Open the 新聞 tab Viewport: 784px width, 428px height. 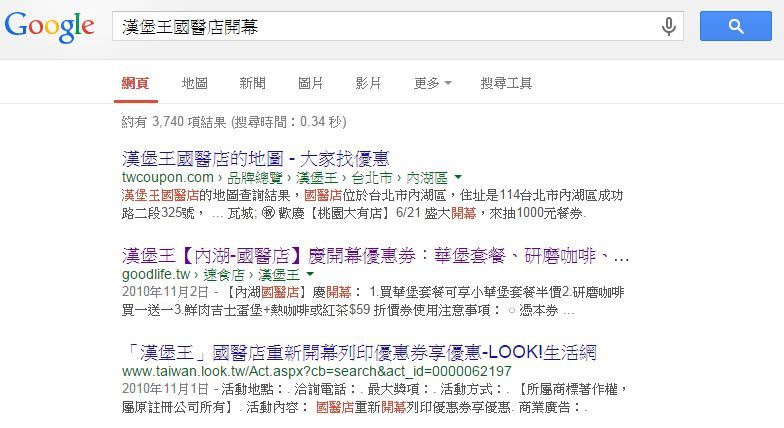(x=252, y=83)
